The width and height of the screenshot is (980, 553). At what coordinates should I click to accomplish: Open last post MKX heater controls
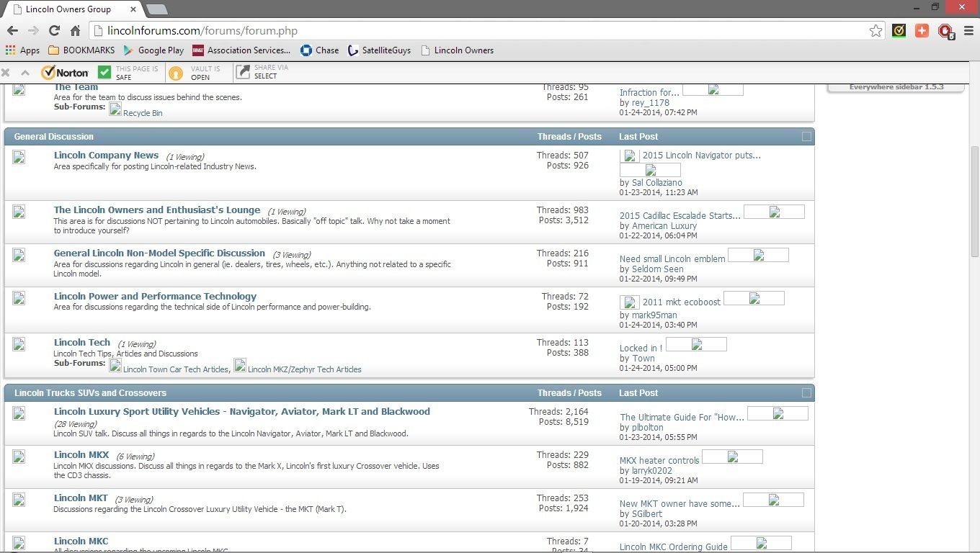[659, 460]
